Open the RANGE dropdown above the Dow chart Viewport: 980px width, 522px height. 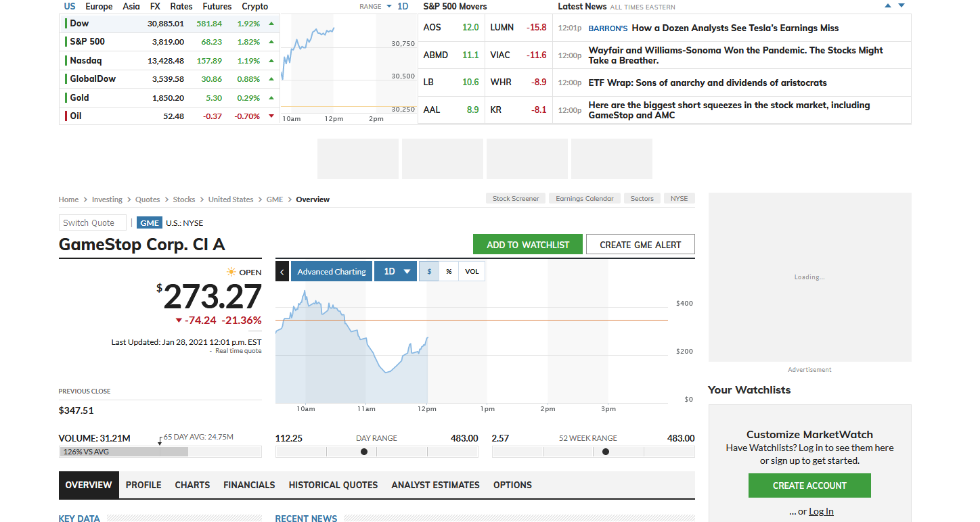coord(376,7)
